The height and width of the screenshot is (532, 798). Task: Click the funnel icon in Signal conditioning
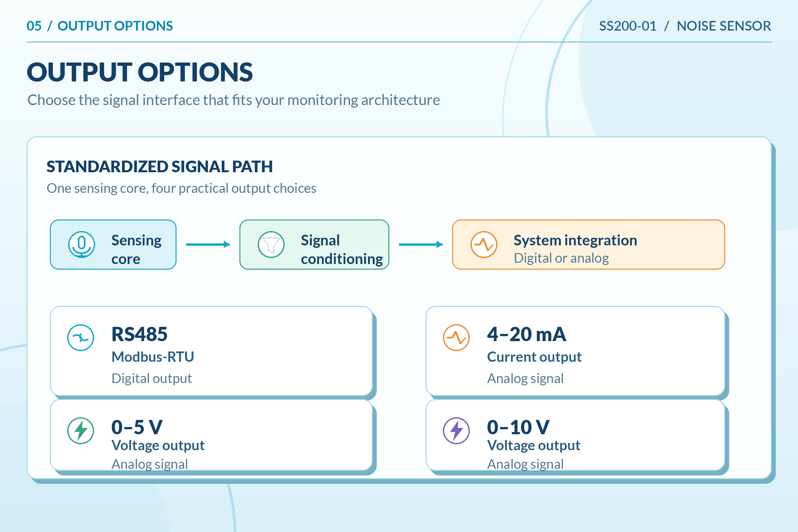tap(271, 245)
